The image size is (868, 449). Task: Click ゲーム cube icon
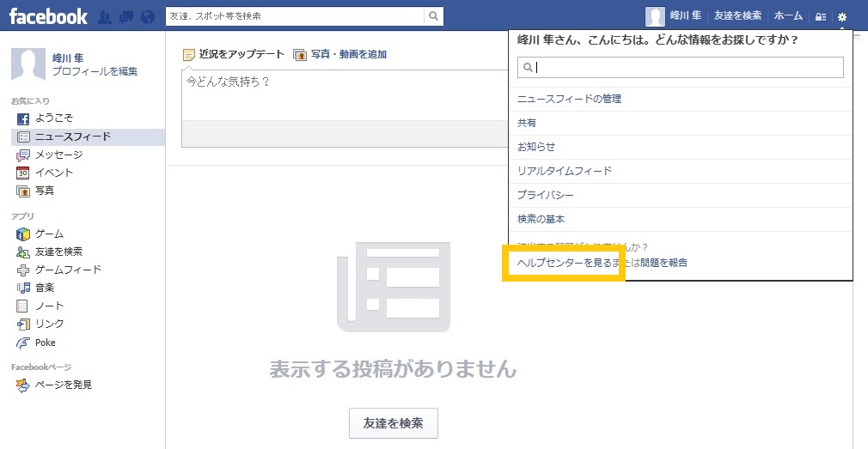[x=22, y=234]
